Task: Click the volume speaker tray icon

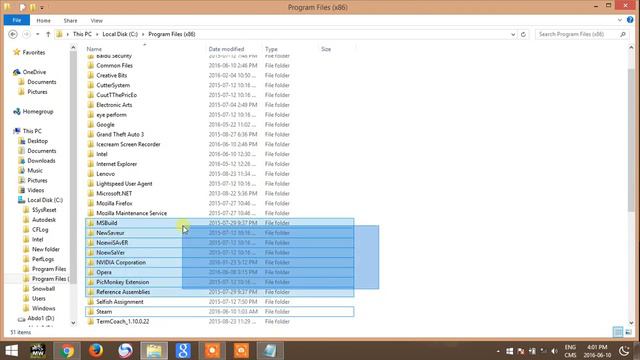Action: click(x=554, y=351)
